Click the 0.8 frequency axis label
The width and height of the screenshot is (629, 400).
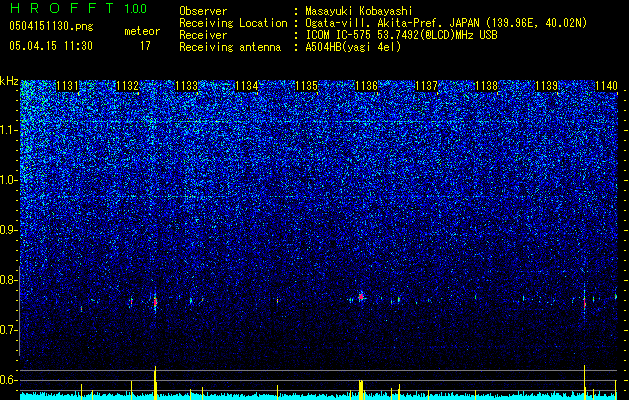pyautogui.click(x=8, y=280)
